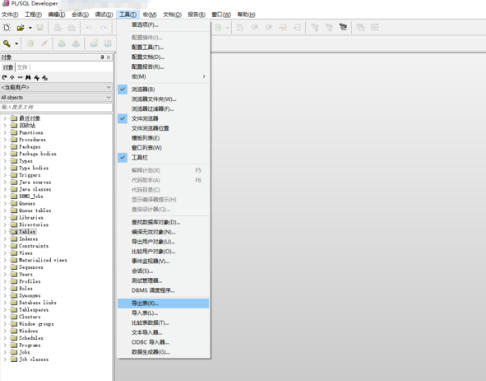Select 导出用户对象 menu entry
Screen dimensions: 486x381
(x=163, y=241)
